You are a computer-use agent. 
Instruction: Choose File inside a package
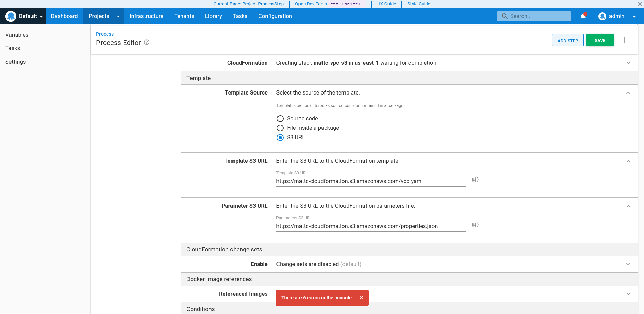[x=280, y=128]
